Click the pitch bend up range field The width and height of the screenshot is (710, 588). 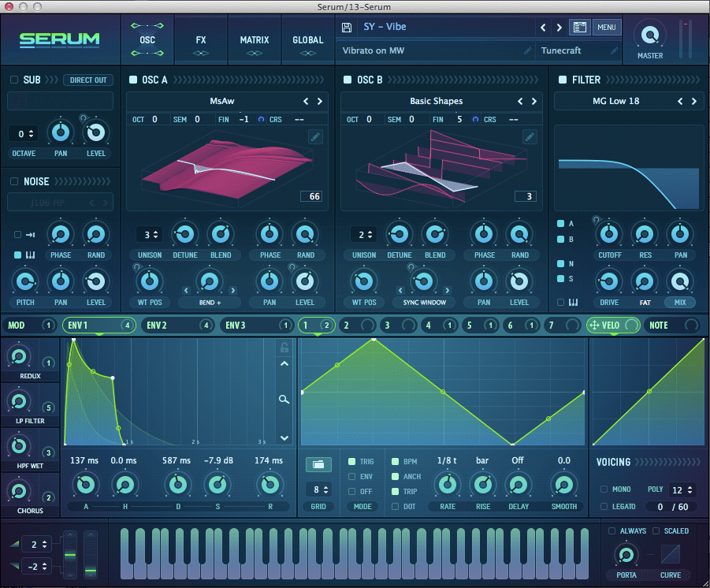37,545
